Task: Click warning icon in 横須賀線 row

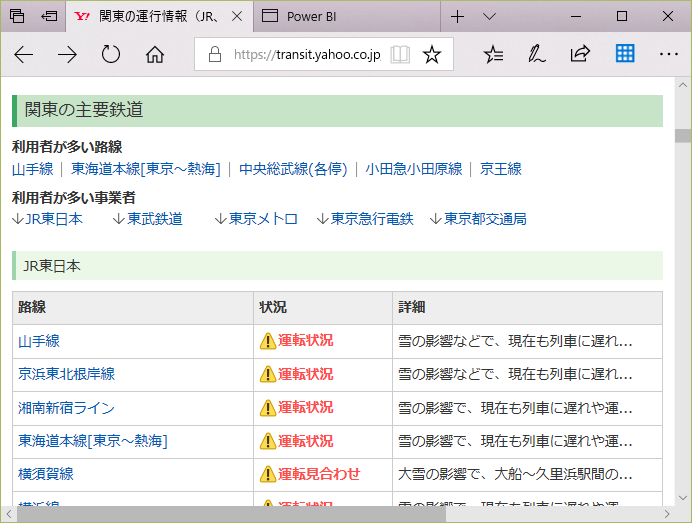Action: 268,474
